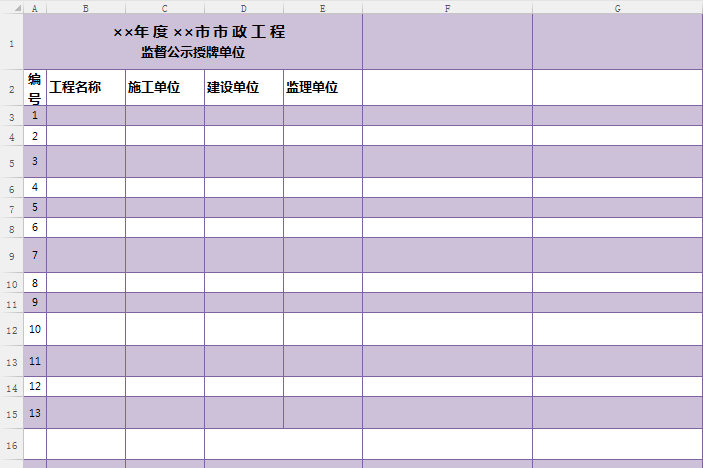Select column C header letter
The height and width of the screenshot is (468, 703).
click(164, 8)
